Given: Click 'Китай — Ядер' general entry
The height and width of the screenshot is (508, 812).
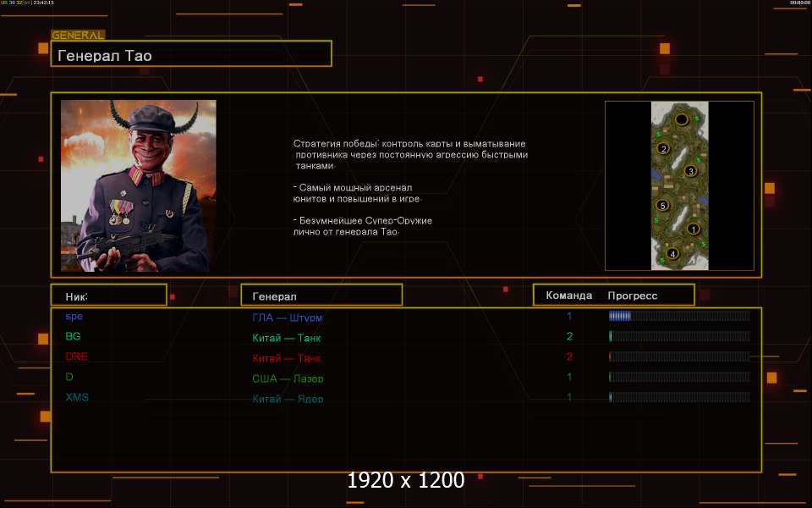Looking at the screenshot, I should (x=288, y=399).
